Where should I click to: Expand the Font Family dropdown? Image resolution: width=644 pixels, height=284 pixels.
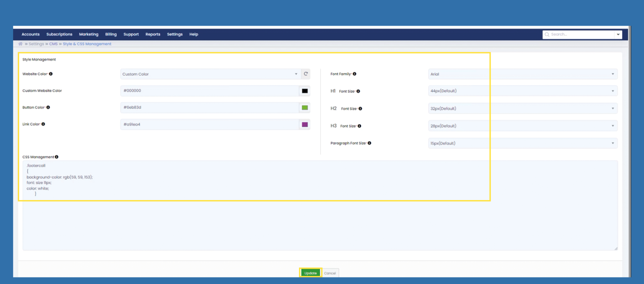(522, 74)
